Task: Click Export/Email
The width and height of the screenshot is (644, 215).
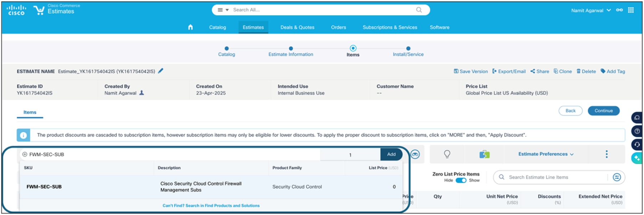Action: [509, 71]
